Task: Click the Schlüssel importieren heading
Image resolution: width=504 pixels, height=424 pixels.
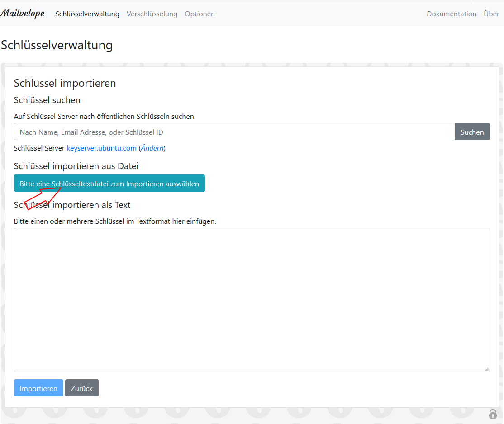Action: click(65, 83)
